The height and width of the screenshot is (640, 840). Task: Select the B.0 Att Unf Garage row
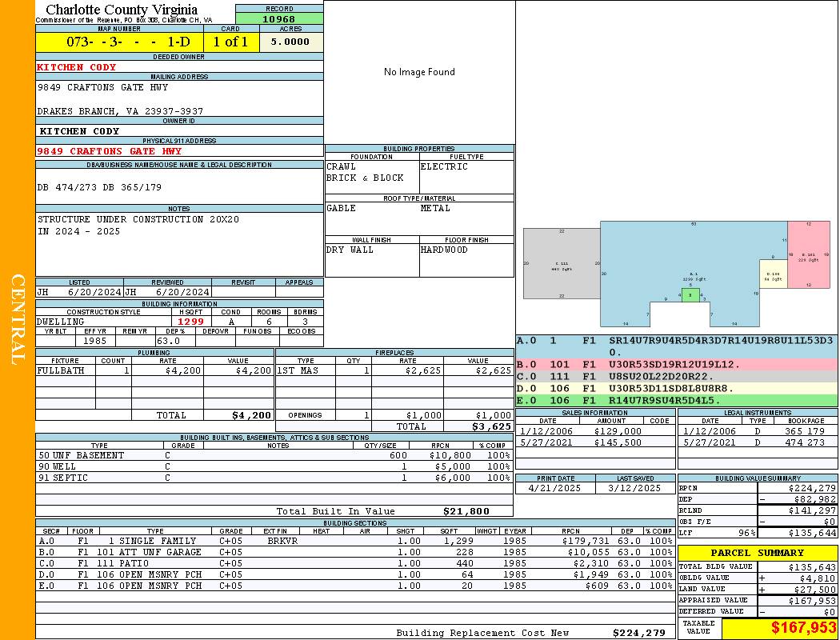[355, 552]
